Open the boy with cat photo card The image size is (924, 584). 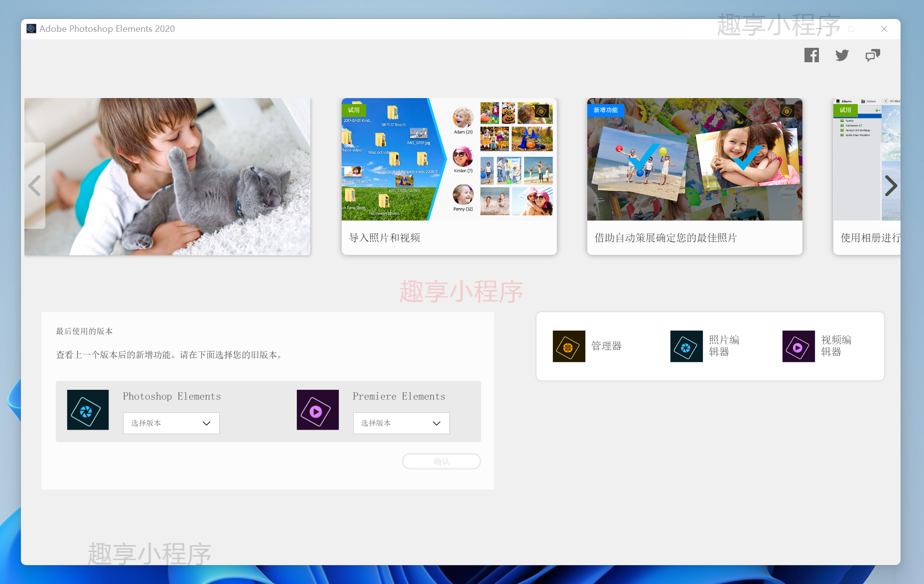click(167, 176)
